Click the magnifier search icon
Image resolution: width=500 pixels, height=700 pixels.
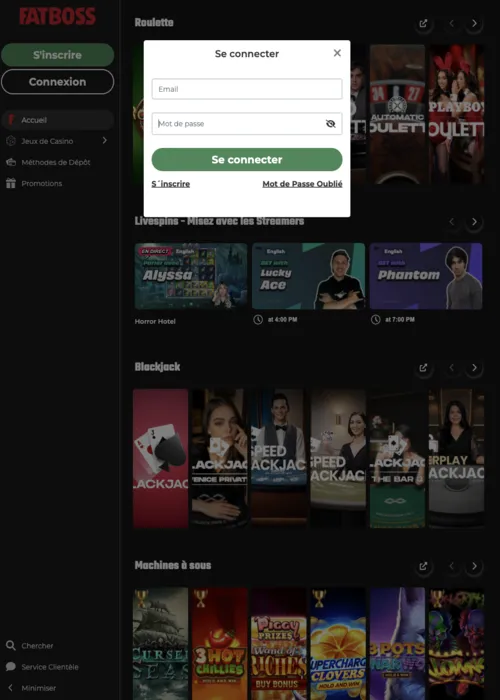pos(11,646)
